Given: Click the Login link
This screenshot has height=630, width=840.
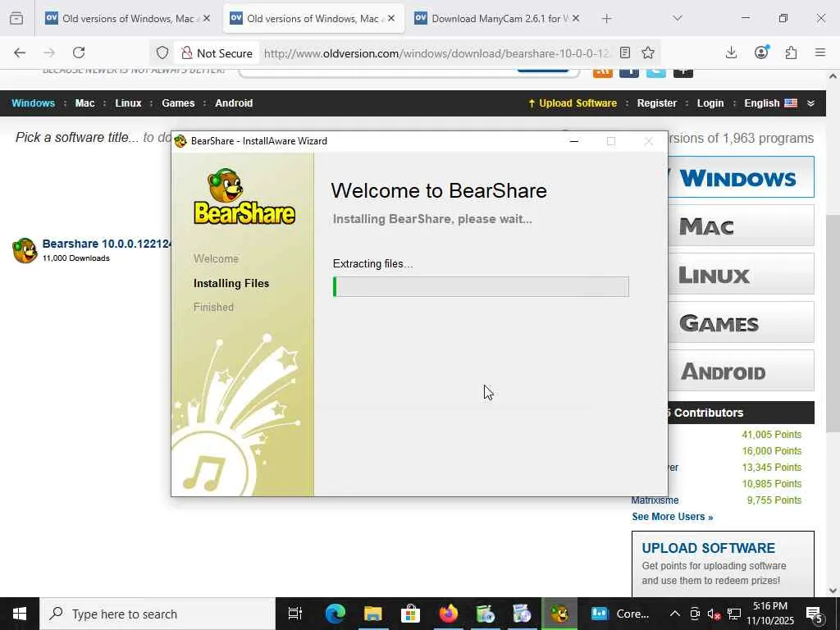Looking at the screenshot, I should click(x=710, y=103).
